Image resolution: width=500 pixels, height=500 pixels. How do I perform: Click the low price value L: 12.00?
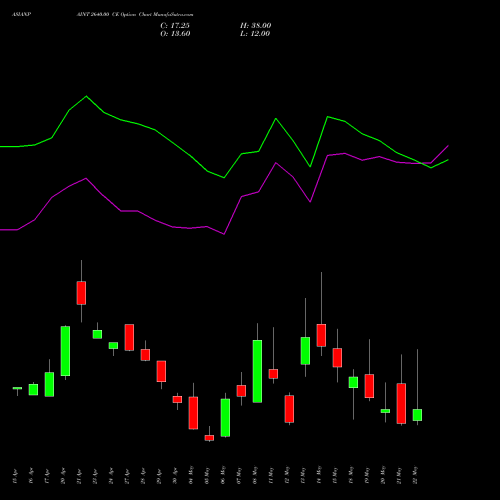click(x=255, y=34)
